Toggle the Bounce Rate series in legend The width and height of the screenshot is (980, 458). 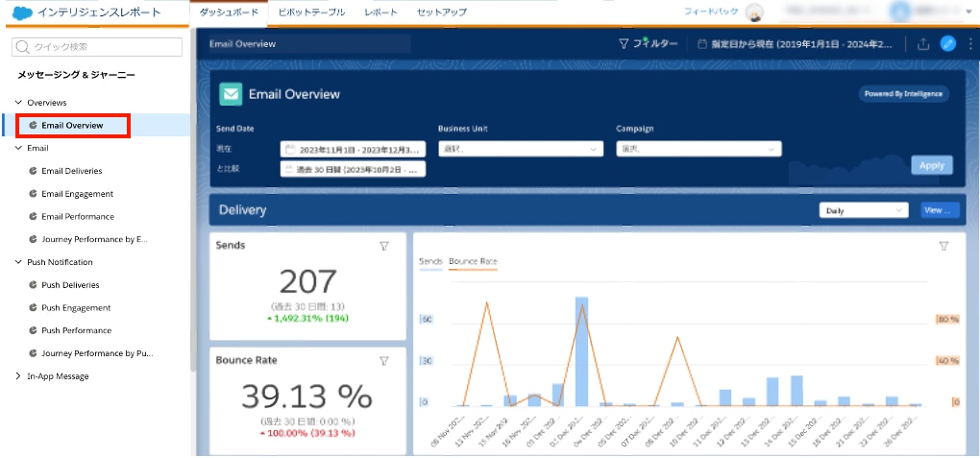(x=473, y=261)
